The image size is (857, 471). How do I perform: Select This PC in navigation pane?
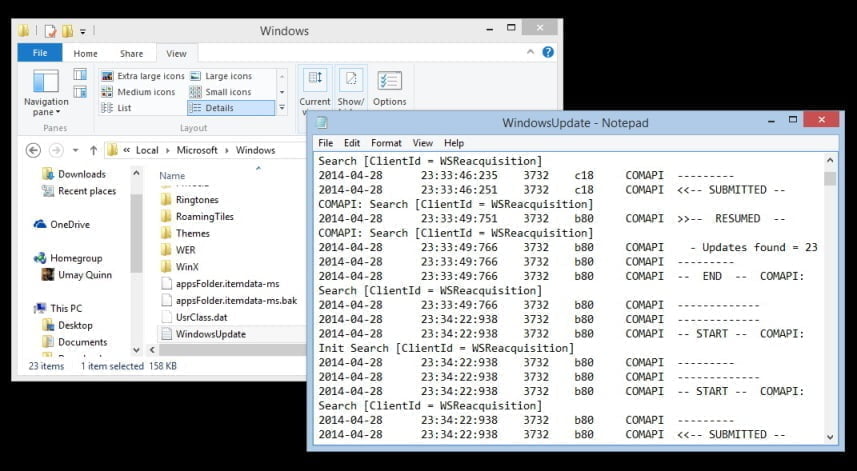pos(58,308)
